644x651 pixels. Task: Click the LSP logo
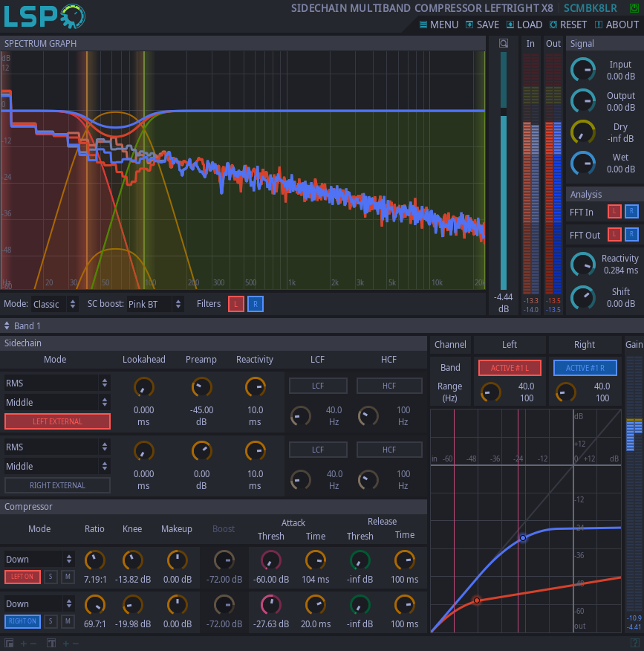tap(45, 16)
